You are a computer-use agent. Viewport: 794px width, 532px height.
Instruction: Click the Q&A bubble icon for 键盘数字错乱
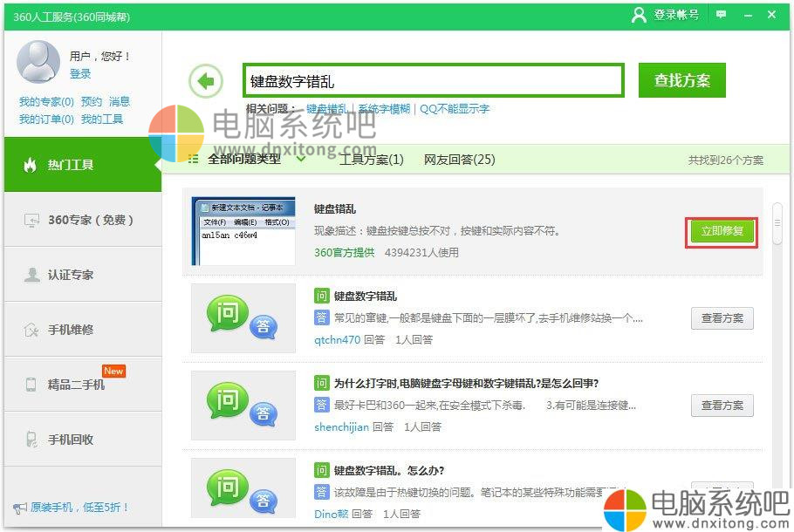(243, 317)
